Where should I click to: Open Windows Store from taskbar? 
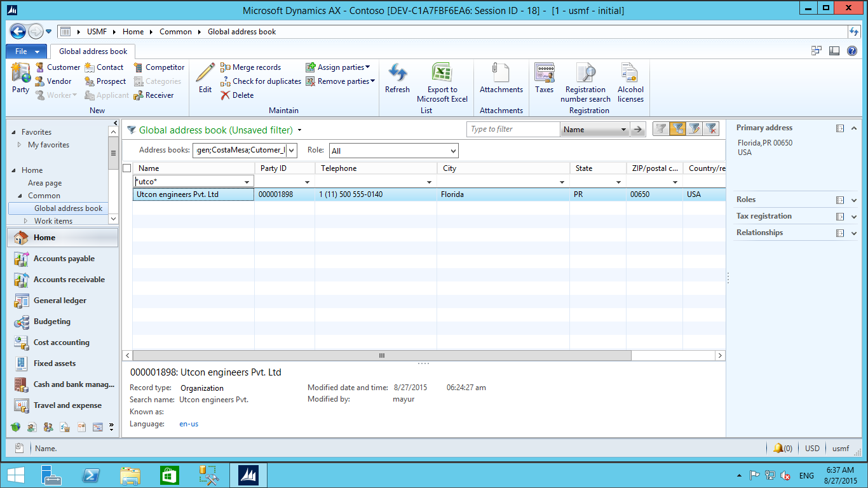(x=170, y=475)
